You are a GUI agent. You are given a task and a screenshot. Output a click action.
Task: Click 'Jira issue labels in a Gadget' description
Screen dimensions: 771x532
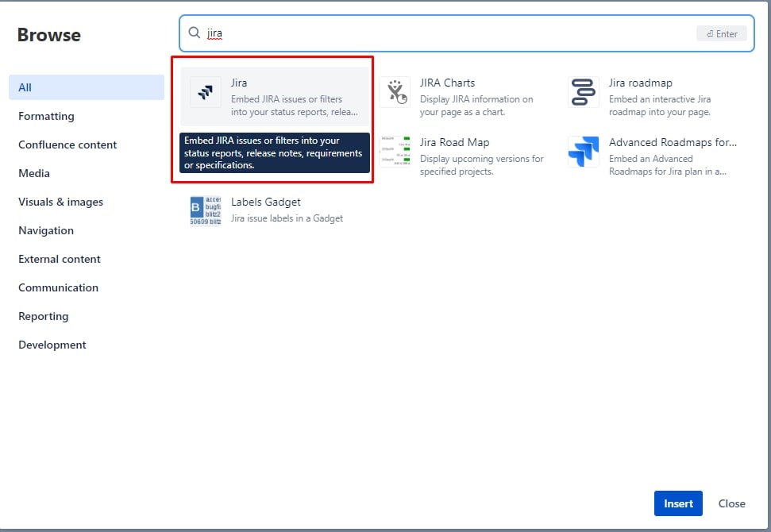(x=287, y=218)
